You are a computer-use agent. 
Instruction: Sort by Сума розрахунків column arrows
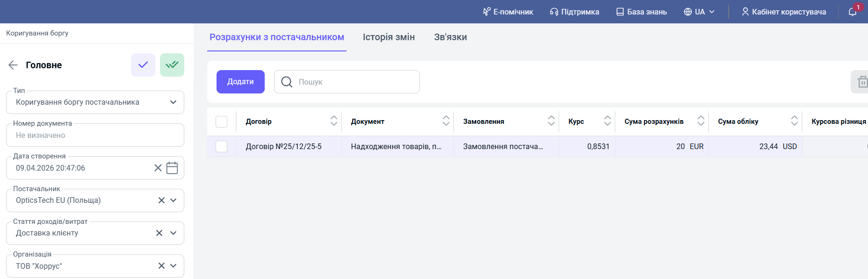point(701,121)
